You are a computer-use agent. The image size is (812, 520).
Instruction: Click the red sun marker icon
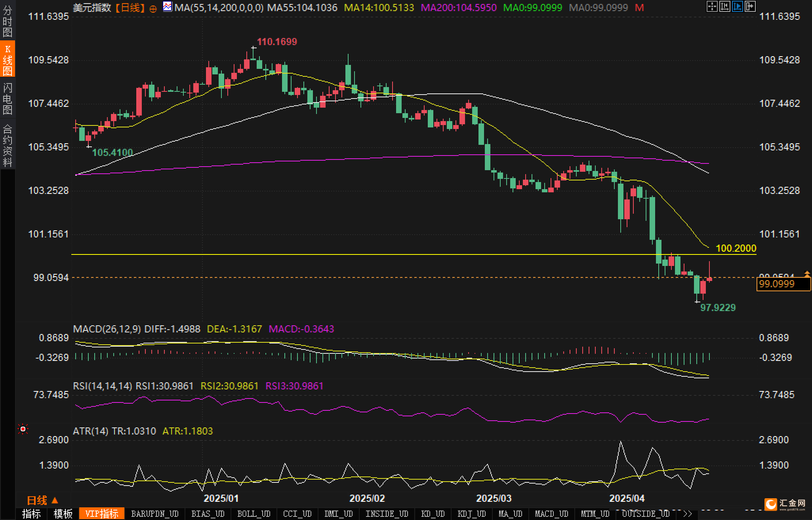[x=23, y=429]
